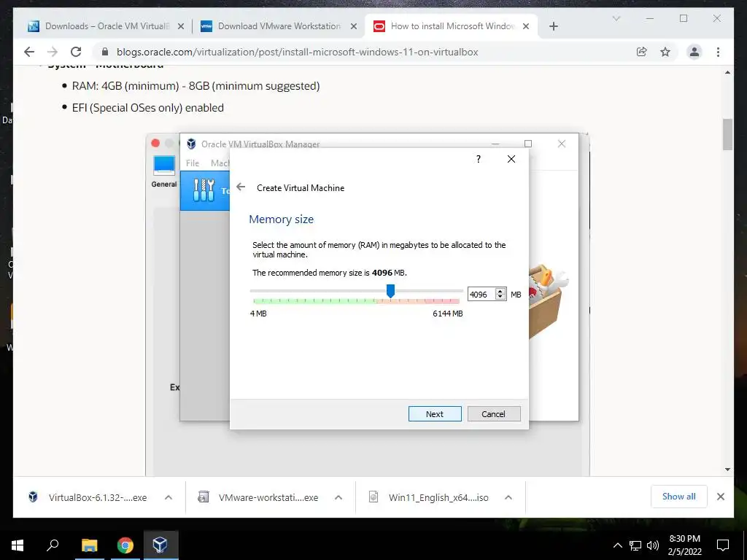Expand options for Win11_English_x64 iso download
This screenshot has height=560, width=747.
508,497
